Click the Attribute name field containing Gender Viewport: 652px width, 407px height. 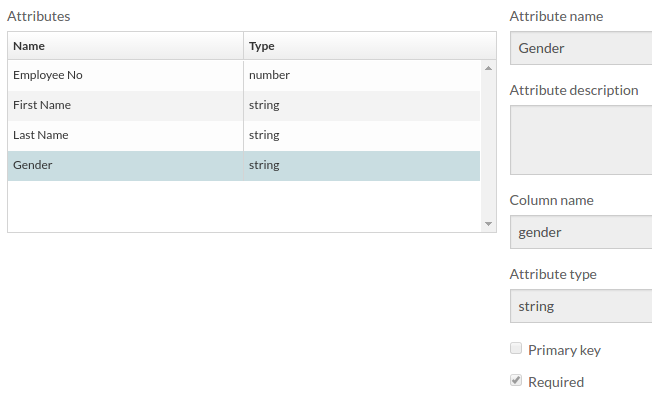pos(581,48)
